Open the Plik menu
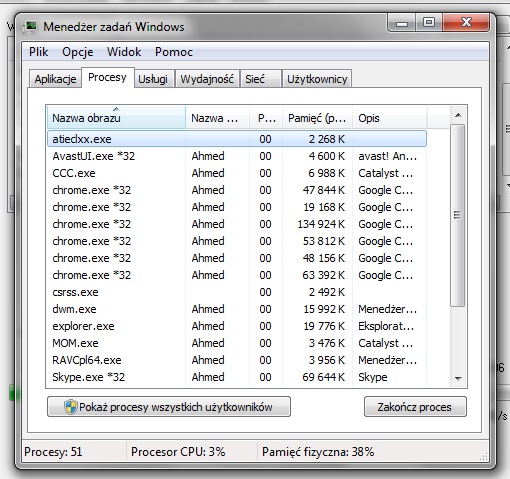The image size is (510, 479). [x=38, y=52]
